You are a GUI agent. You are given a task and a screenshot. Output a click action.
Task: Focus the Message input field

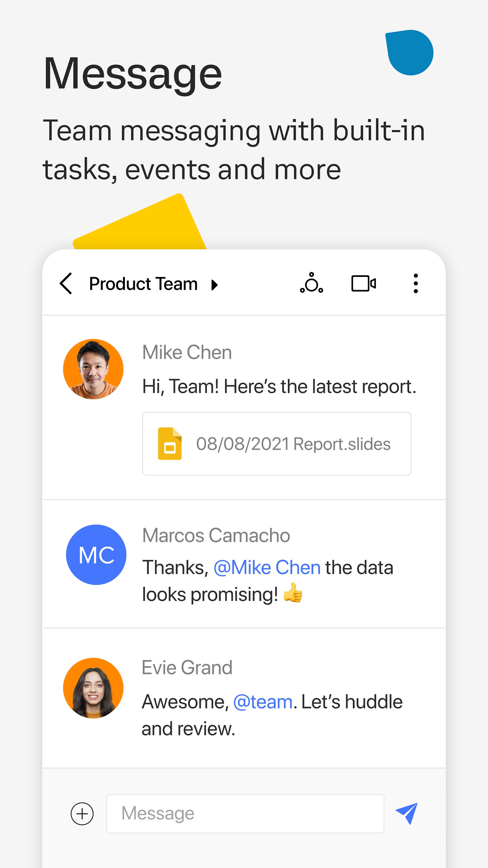point(245,813)
